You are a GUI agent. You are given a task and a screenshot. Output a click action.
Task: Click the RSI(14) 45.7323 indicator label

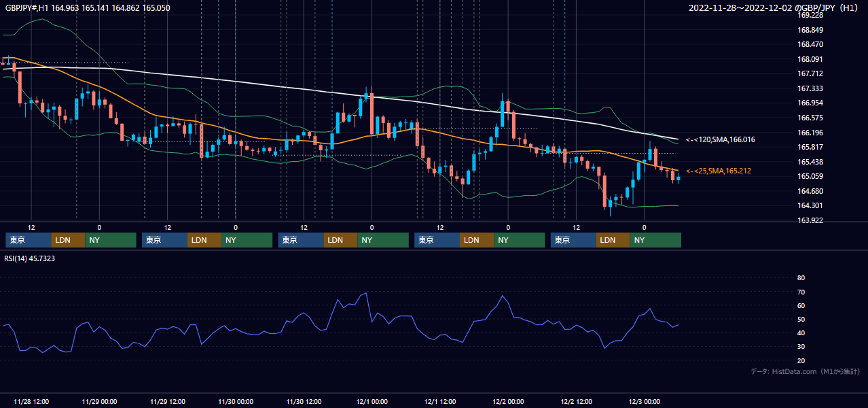click(30, 258)
